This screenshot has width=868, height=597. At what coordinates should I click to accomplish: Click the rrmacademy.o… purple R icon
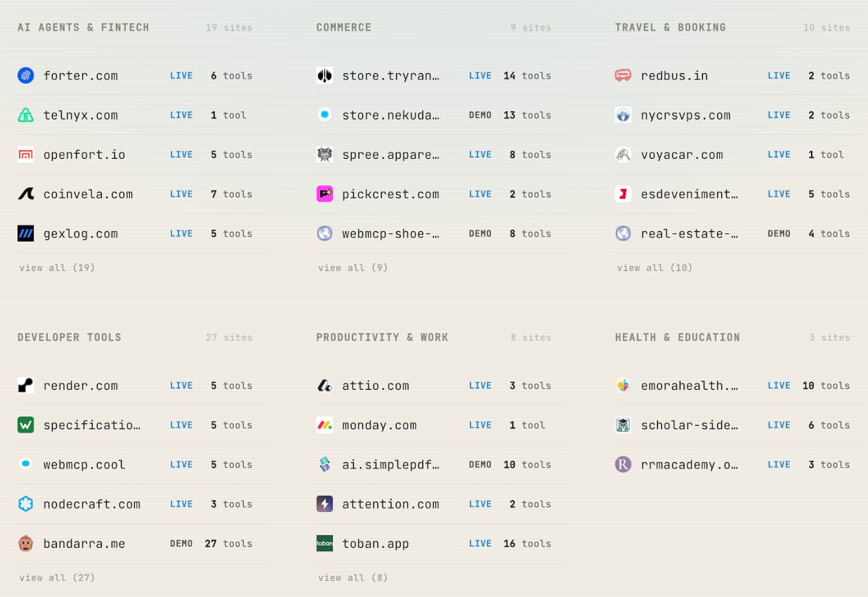click(x=623, y=464)
